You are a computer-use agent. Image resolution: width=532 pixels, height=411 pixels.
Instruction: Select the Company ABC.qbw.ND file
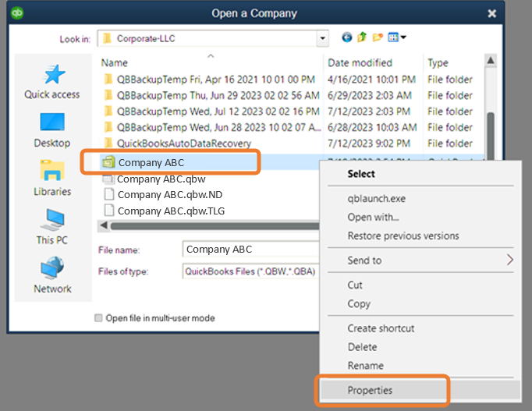[x=163, y=195]
